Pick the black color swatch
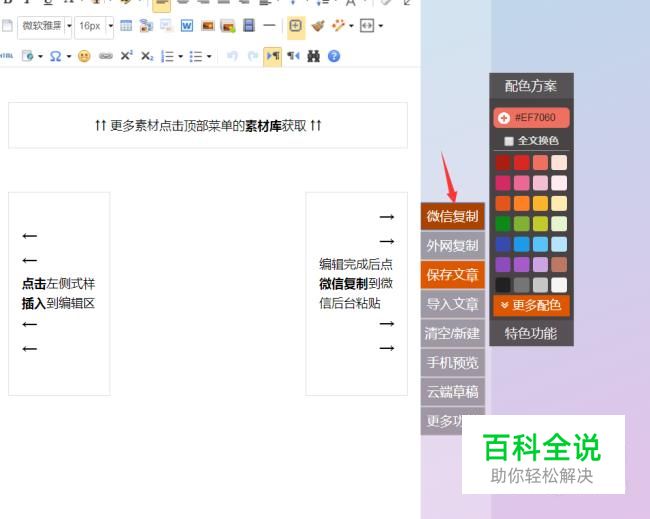The image size is (650, 519). pyautogui.click(x=503, y=285)
